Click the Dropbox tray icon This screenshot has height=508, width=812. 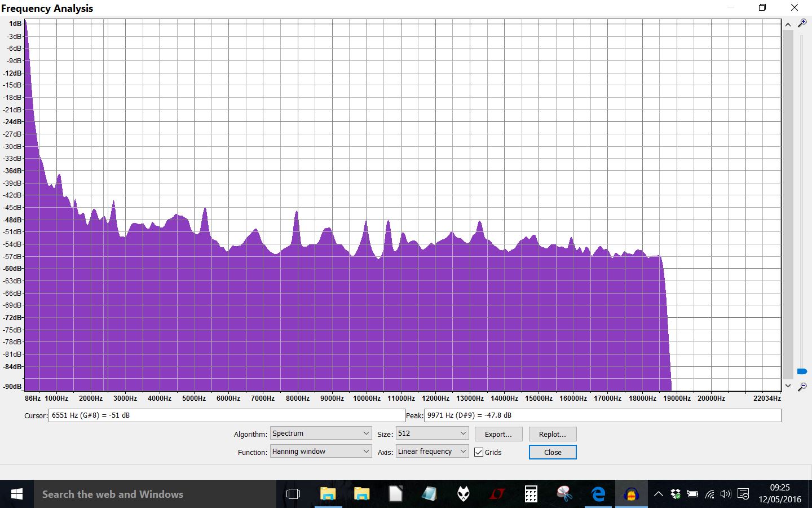pos(676,494)
